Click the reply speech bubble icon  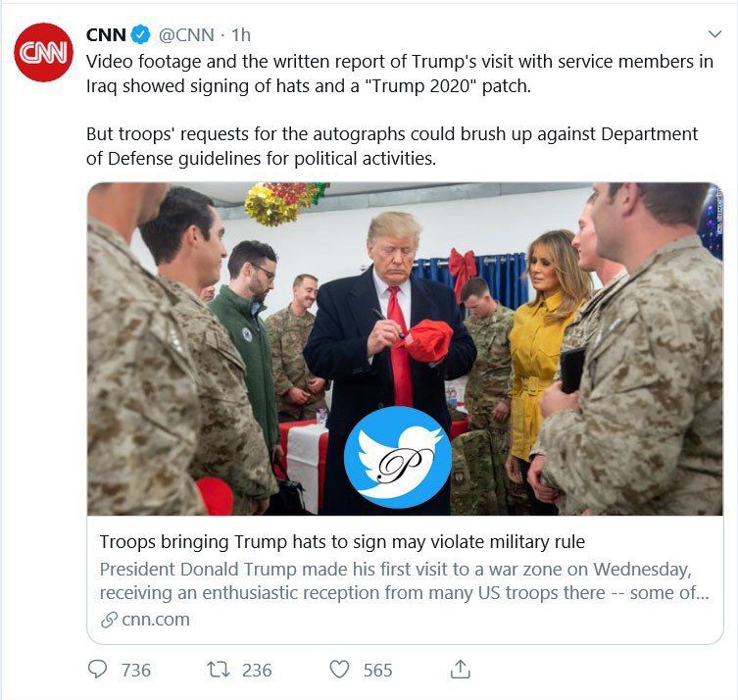[x=97, y=669]
